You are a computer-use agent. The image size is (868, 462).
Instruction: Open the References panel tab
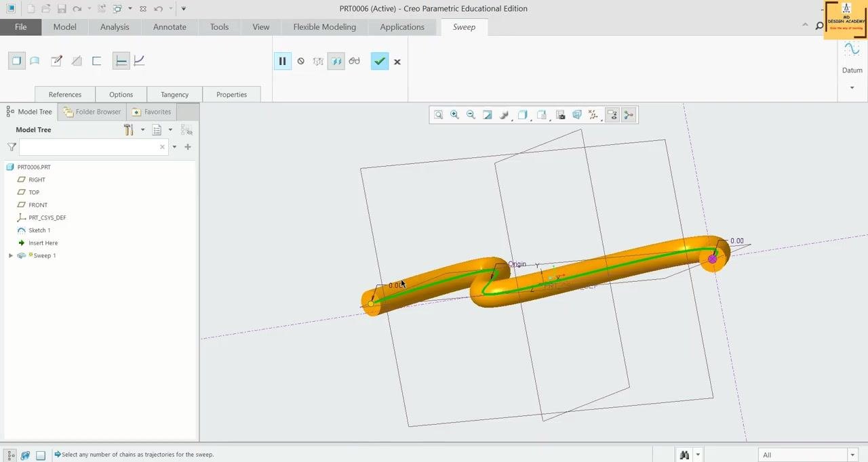point(65,94)
